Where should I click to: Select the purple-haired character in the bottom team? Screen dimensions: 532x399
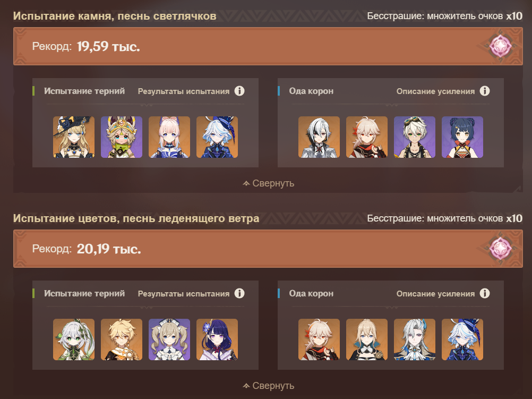[217, 339]
